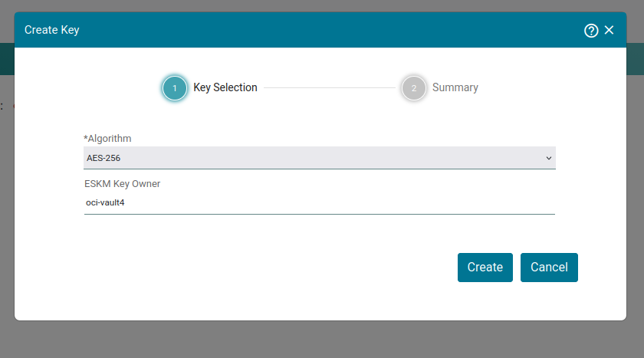Click the dimmed backdrop below the dialog
This screenshot has width=644, height=358.
click(x=320, y=340)
